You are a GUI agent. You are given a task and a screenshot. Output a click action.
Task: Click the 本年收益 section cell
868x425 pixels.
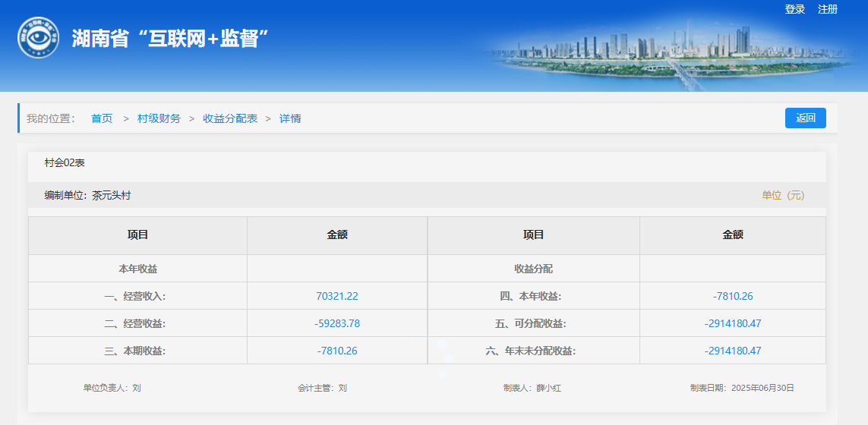[138, 269]
